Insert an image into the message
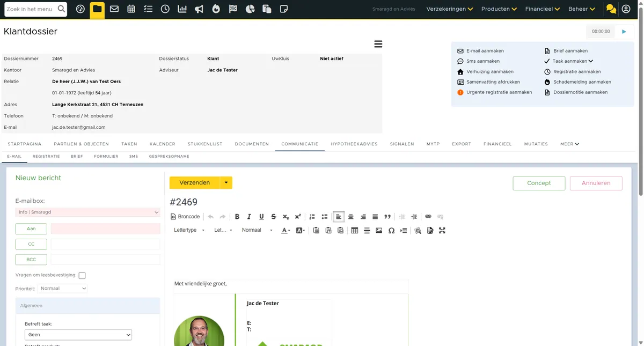Image resolution: width=644 pixels, height=346 pixels. point(379,231)
